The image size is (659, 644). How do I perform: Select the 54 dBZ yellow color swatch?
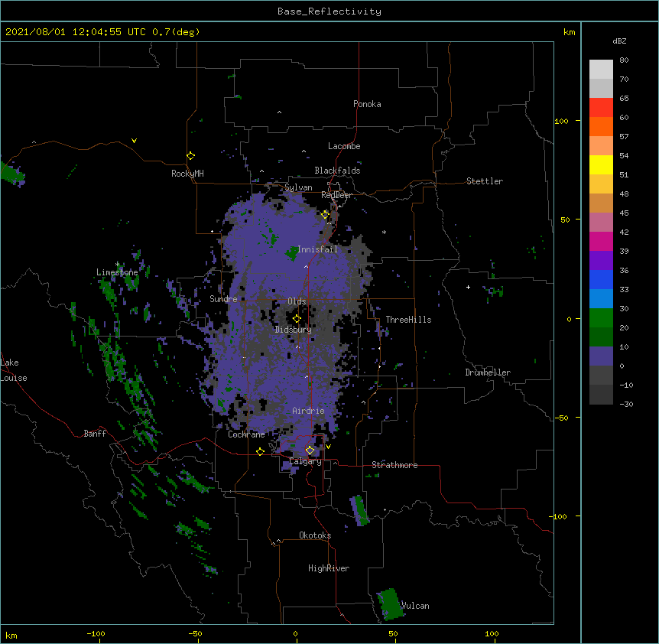click(x=601, y=164)
